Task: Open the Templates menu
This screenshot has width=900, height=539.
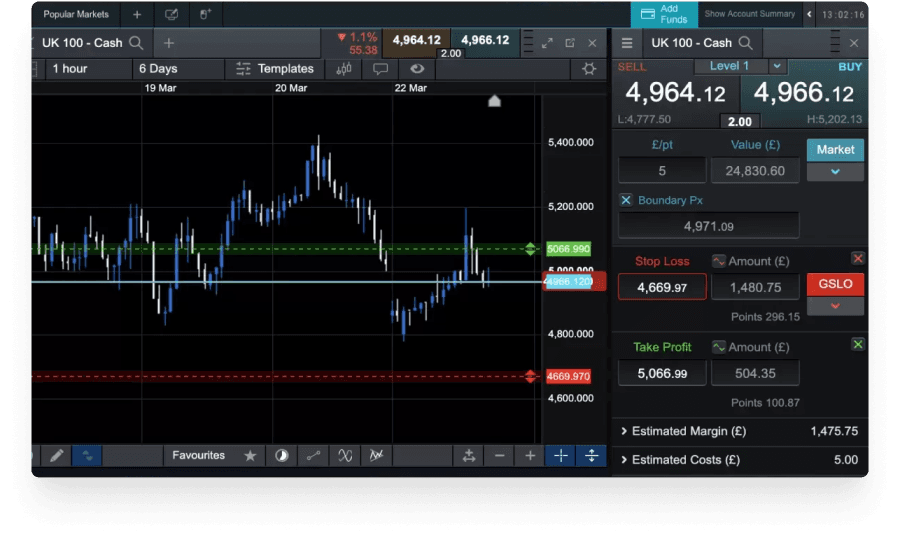Action: pyautogui.click(x=275, y=69)
